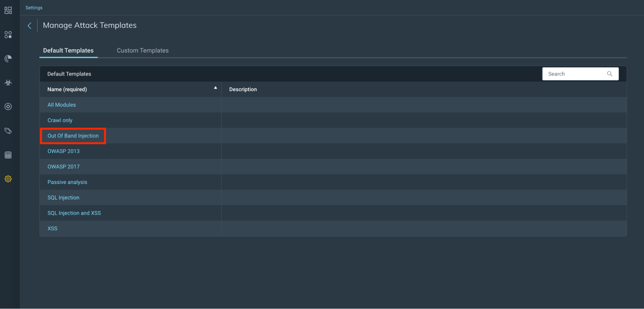Screen dimensions: 644x309
Task: Click the magnifier icon in search box
Action: pos(610,74)
